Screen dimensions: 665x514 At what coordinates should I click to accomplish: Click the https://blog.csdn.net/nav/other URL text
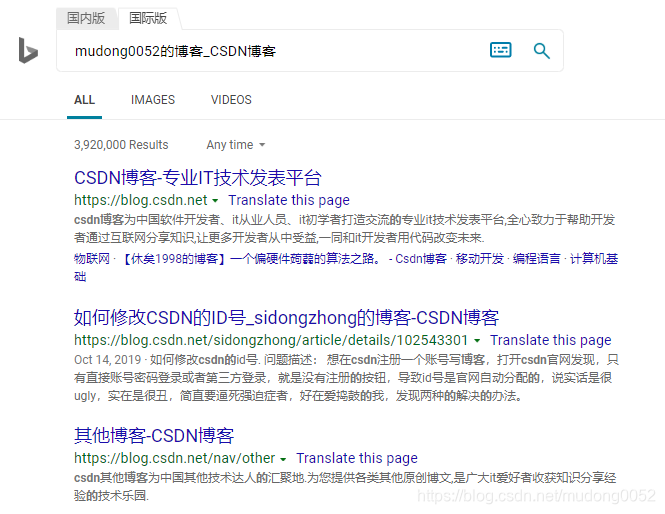point(175,458)
